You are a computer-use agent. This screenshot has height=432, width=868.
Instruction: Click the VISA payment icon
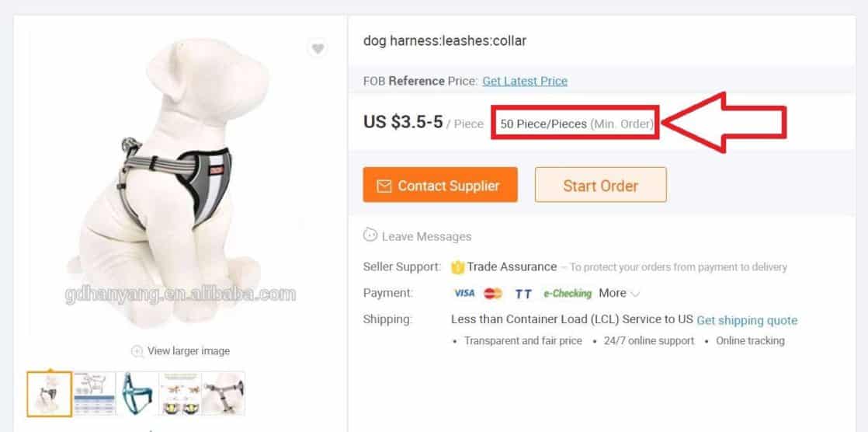464,293
